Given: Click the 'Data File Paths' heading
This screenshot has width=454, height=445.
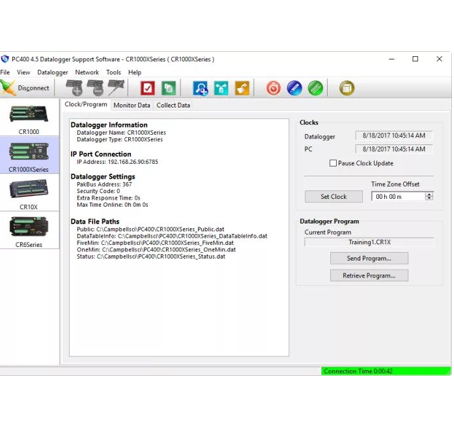Looking at the screenshot, I should tap(95, 222).
